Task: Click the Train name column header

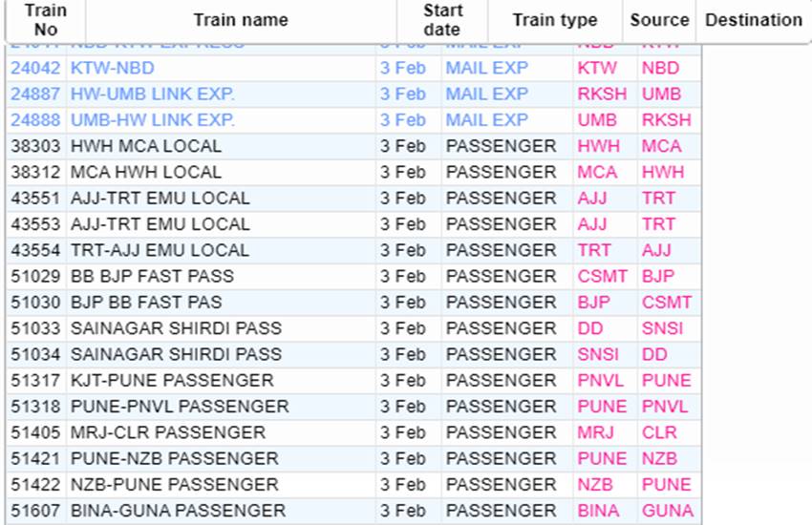Action: coord(241,20)
